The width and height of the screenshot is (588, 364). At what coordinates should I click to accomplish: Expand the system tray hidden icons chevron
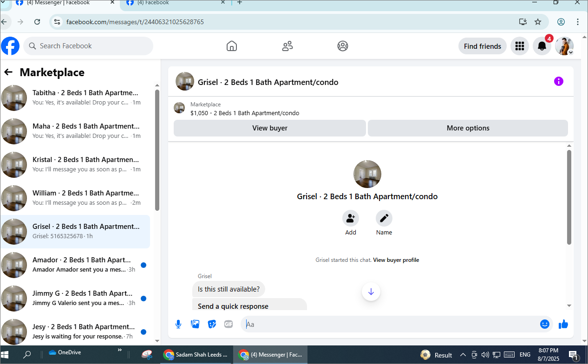click(x=463, y=355)
